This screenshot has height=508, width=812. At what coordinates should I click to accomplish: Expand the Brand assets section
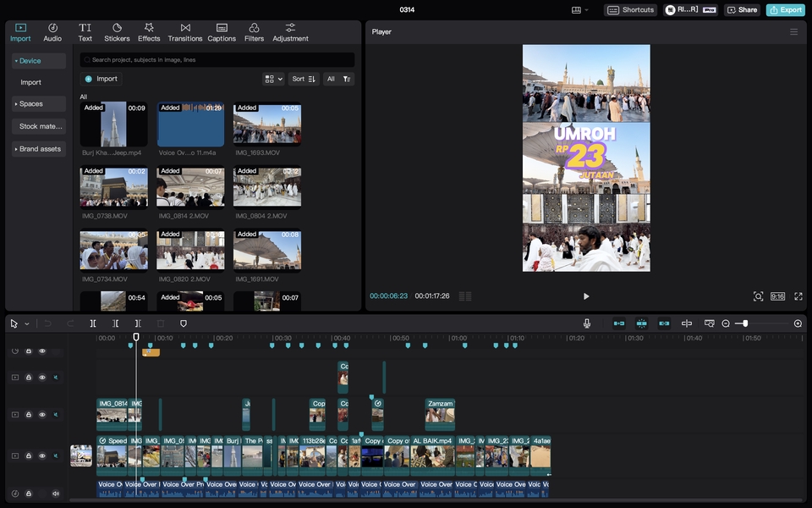click(39, 149)
